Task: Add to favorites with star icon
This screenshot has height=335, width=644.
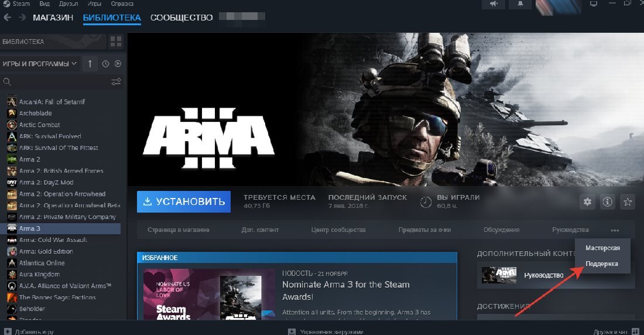Action: (x=628, y=202)
